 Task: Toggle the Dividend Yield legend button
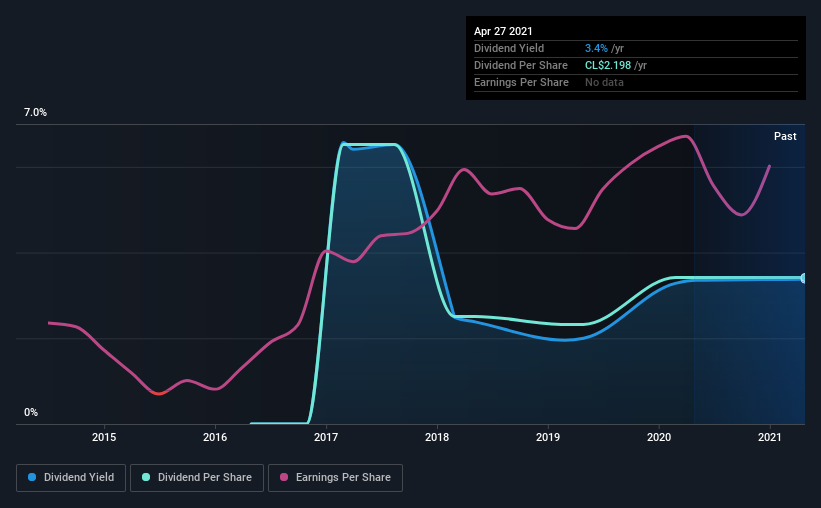point(71,478)
